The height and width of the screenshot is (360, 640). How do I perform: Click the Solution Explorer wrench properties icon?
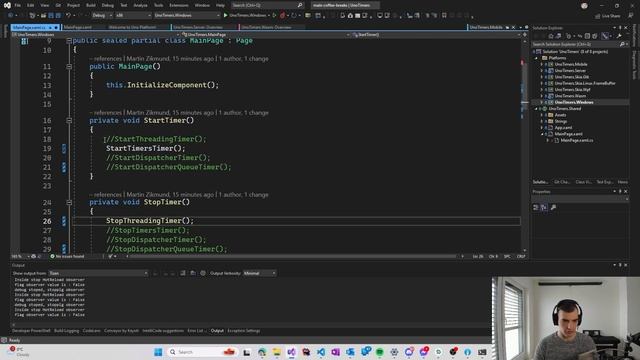coord(619,36)
